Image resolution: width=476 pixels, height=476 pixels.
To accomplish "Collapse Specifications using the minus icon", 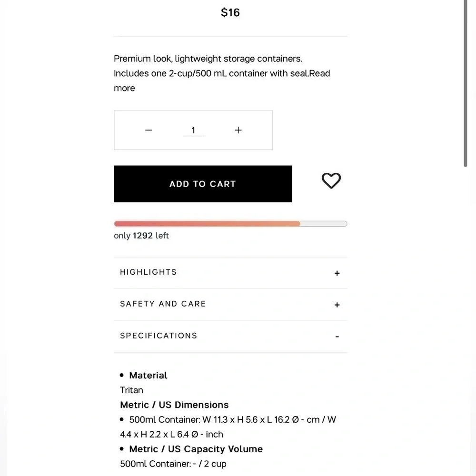I will (337, 337).
